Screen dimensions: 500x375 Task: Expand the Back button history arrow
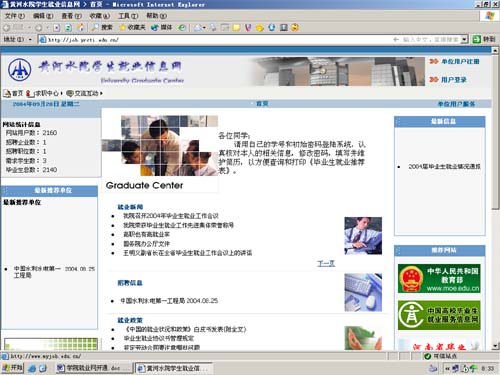click(29, 28)
